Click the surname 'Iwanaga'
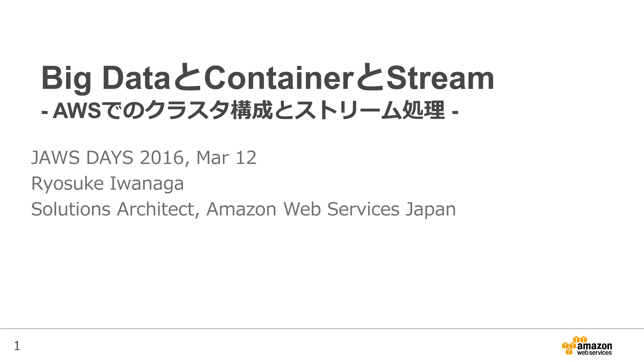644x362 pixels. click(146, 184)
